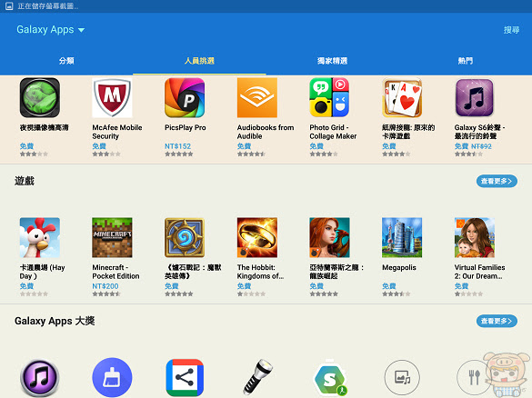Tap the Megapolis title text
Viewport: 532px width, 398px height.
pyautogui.click(x=399, y=267)
